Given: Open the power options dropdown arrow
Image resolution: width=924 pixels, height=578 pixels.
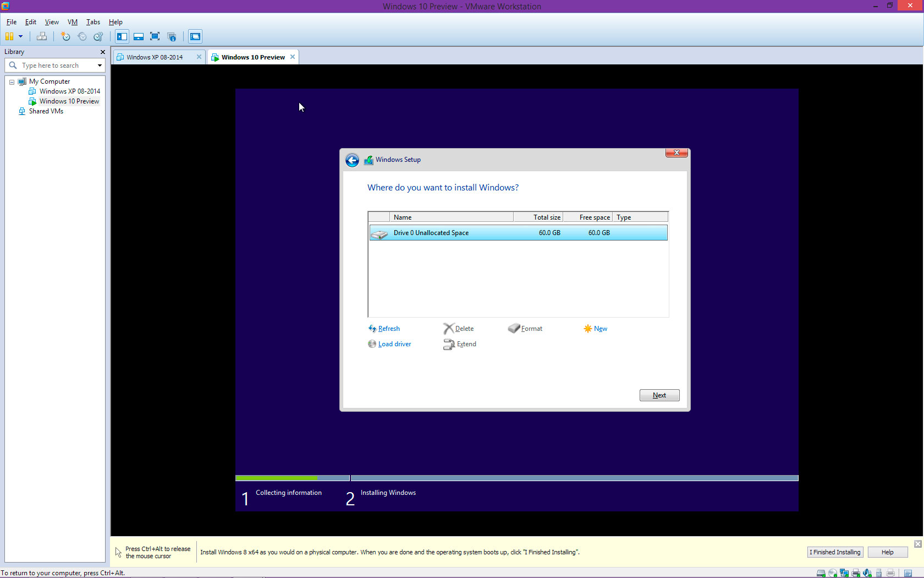Looking at the screenshot, I should click(21, 37).
